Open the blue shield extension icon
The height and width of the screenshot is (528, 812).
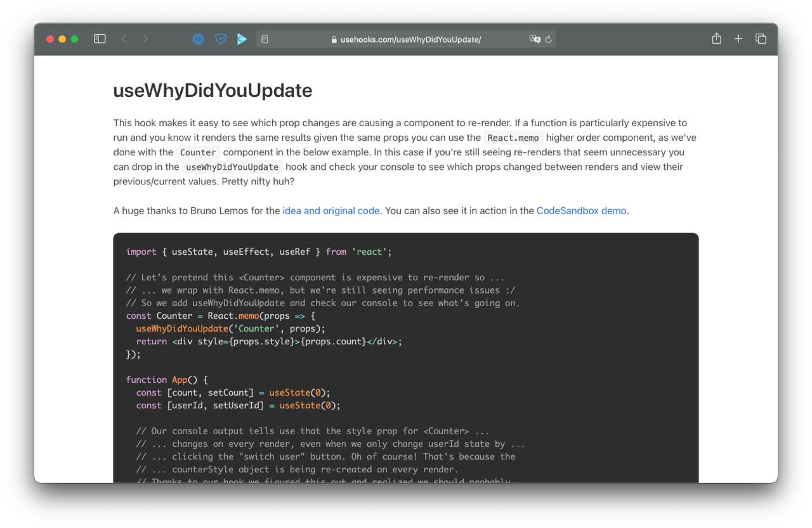[x=221, y=39]
